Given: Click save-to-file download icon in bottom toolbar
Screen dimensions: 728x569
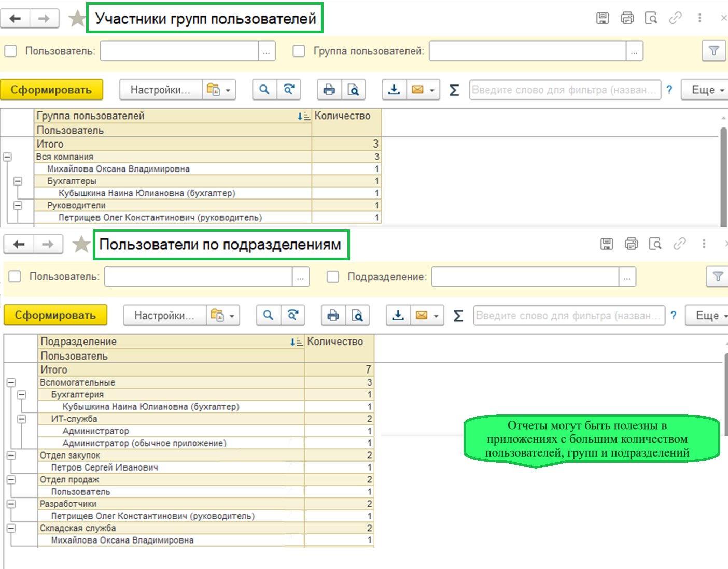Looking at the screenshot, I should (x=398, y=315).
